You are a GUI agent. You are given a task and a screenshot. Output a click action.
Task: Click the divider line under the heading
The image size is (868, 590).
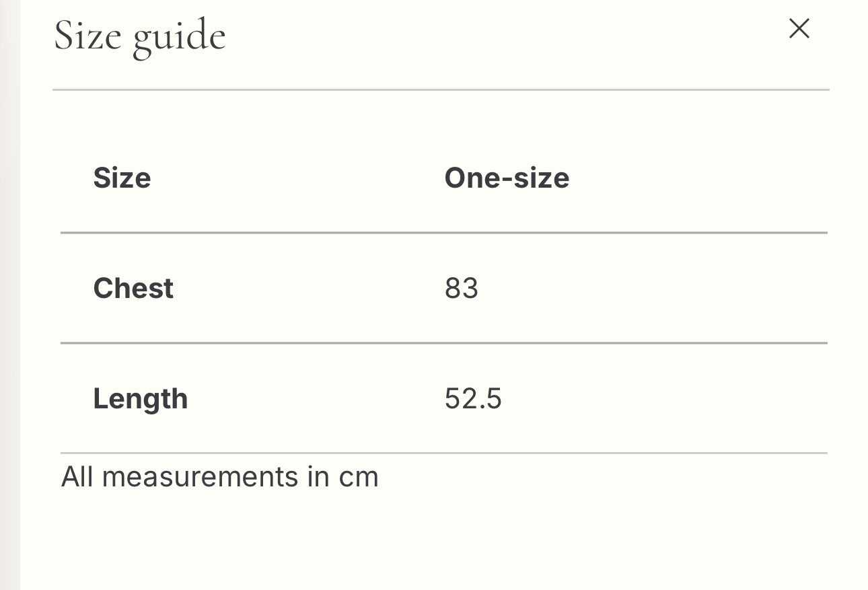tap(441, 89)
